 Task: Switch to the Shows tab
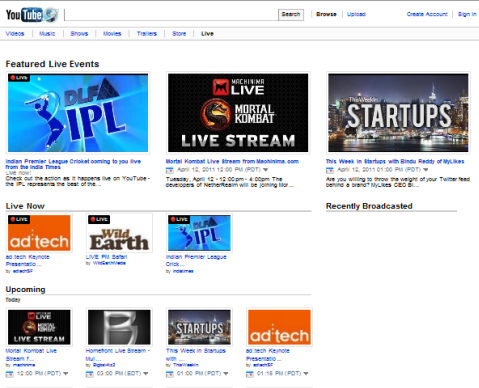click(x=79, y=34)
